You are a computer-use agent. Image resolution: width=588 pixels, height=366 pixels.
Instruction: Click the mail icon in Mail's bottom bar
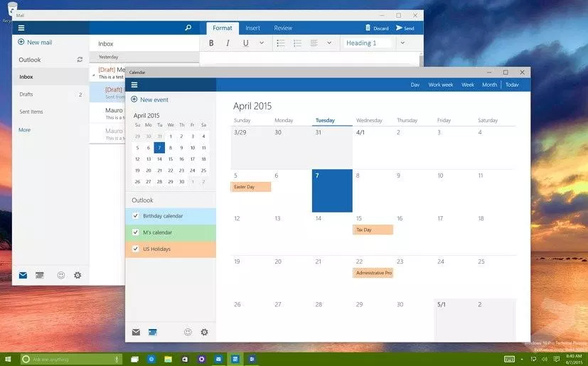point(23,275)
